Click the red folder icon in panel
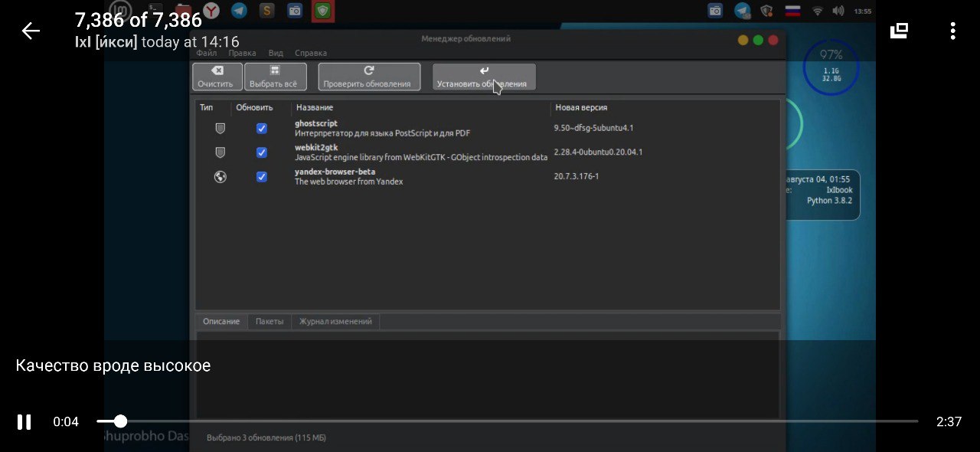This screenshot has width=980, height=452. (183, 11)
